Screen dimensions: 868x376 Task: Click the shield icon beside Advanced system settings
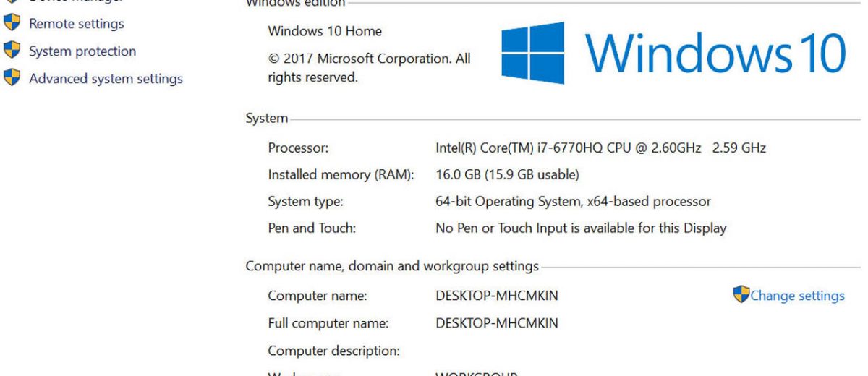[12, 78]
